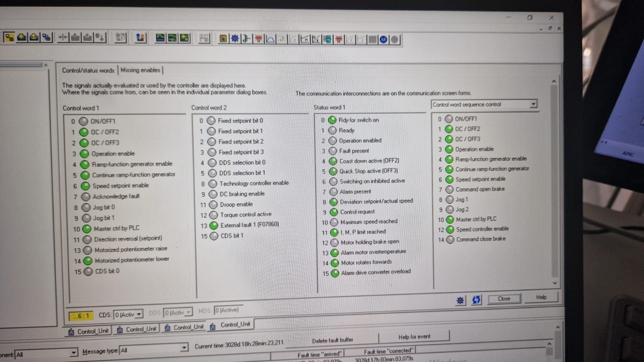Image resolution: width=644 pixels, height=362 pixels.
Task: Click the gray circle icon at toolbar end
Action: pos(394,39)
